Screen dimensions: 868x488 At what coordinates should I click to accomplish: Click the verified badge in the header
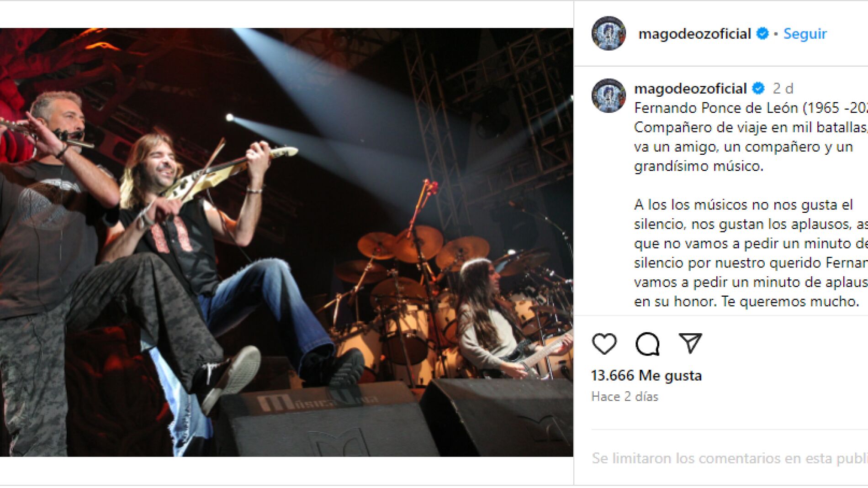point(762,33)
